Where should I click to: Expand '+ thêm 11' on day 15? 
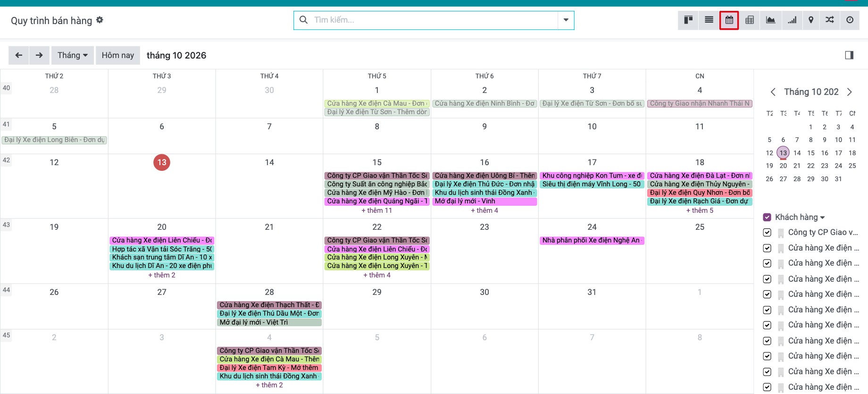point(376,210)
